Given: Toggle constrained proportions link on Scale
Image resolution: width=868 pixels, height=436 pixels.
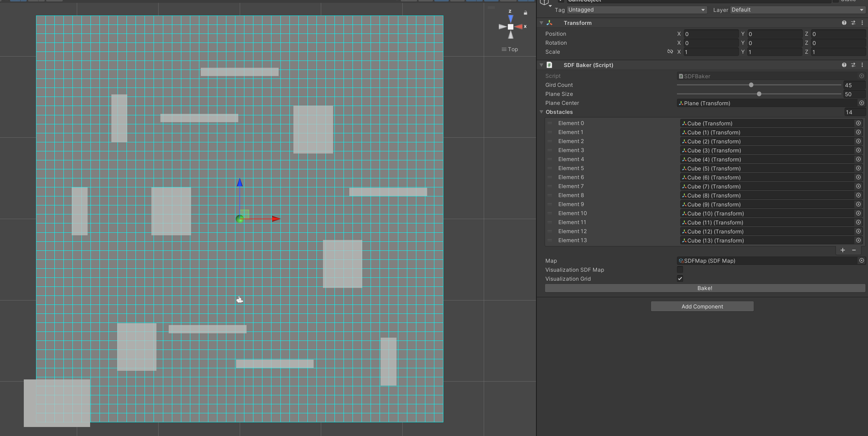Looking at the screenshot, I should [670, 52].
